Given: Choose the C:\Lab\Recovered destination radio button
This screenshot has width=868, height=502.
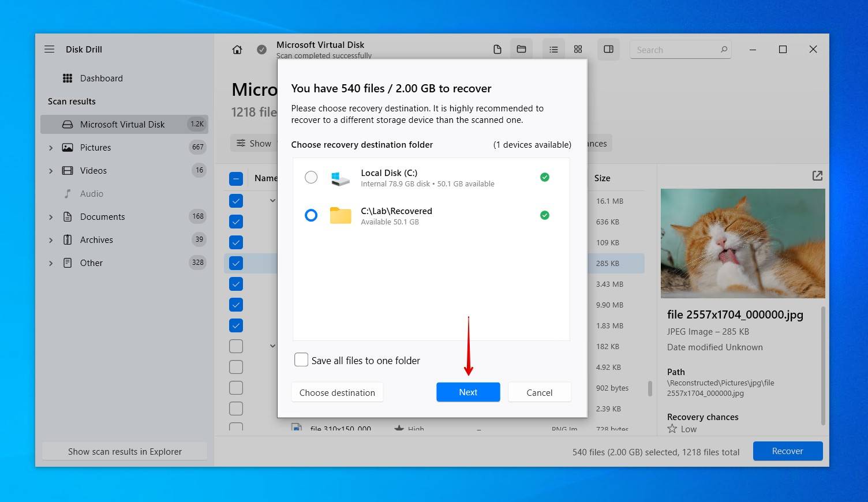Looking at the screenshot, I should pos(311,216).
